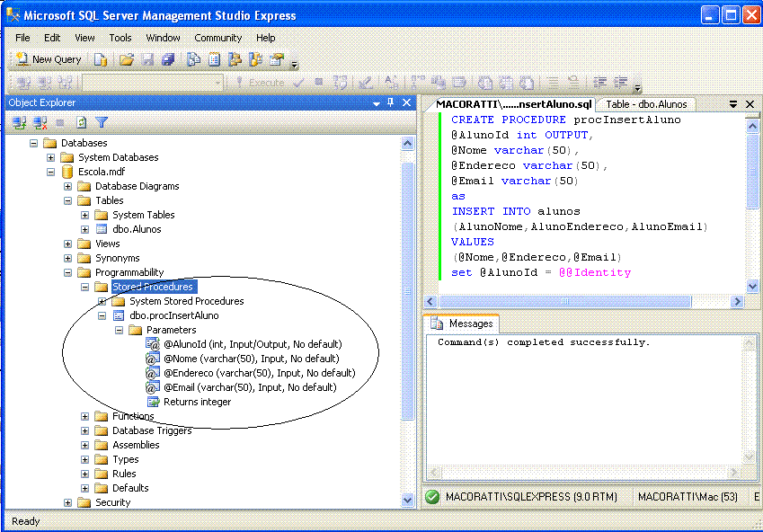Close the active document tab
This screenshot has width=763, height=532.
750,104
